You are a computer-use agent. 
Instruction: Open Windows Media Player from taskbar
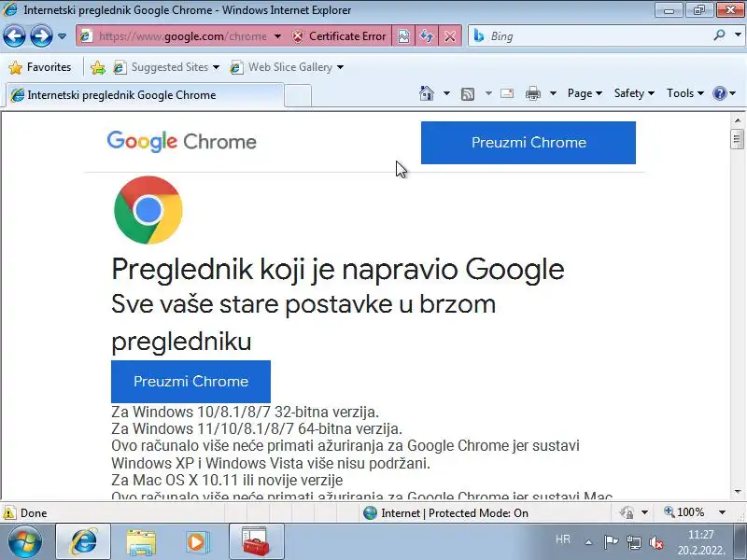pos(196,542)
